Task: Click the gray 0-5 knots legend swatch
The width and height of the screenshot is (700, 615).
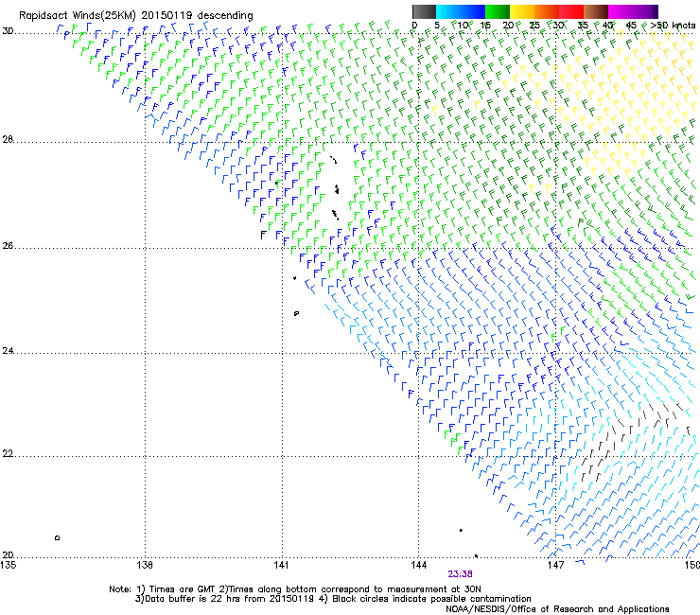Action: 424,11
